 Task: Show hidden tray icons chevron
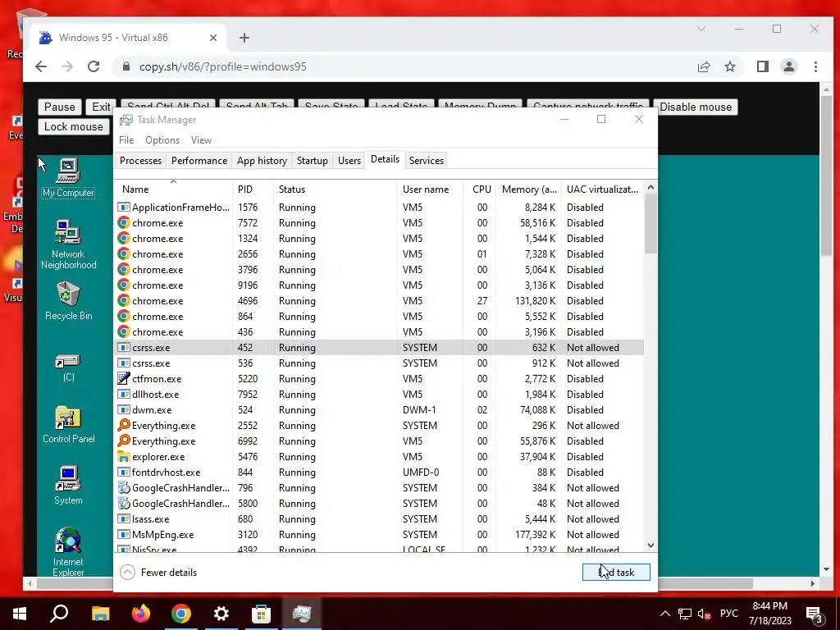[664, 614]
